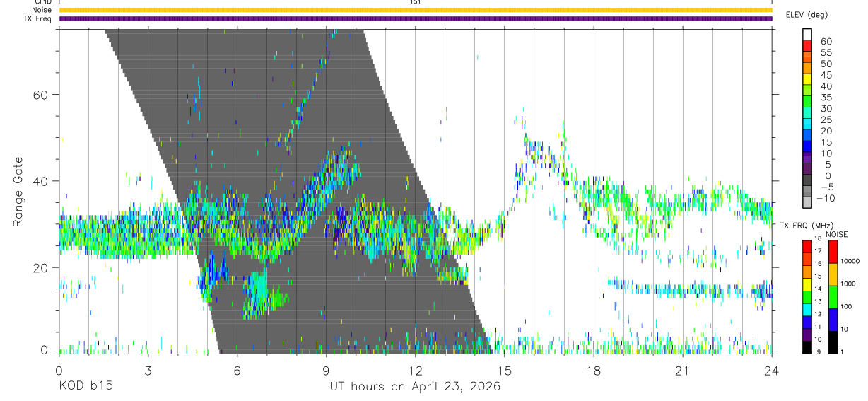This screenshot has width=868, height=401.
Task: Click the '100' value on NOISE scale
Action: pyautogui.click(x=848, y=307)
